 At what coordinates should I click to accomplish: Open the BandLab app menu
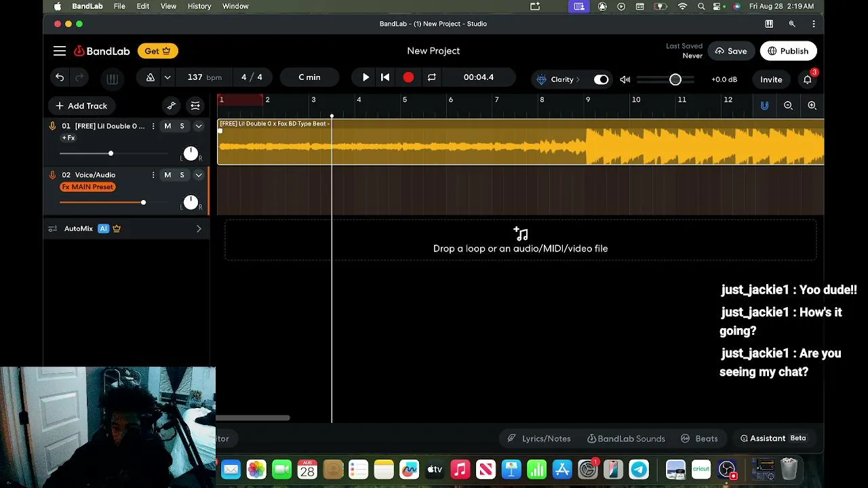[87, 6]
